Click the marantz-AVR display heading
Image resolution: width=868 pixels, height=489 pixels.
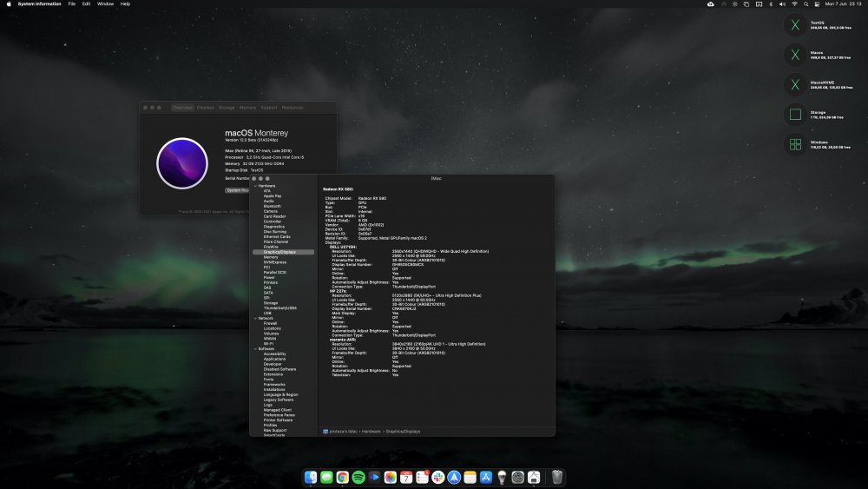tap(343, 340)
